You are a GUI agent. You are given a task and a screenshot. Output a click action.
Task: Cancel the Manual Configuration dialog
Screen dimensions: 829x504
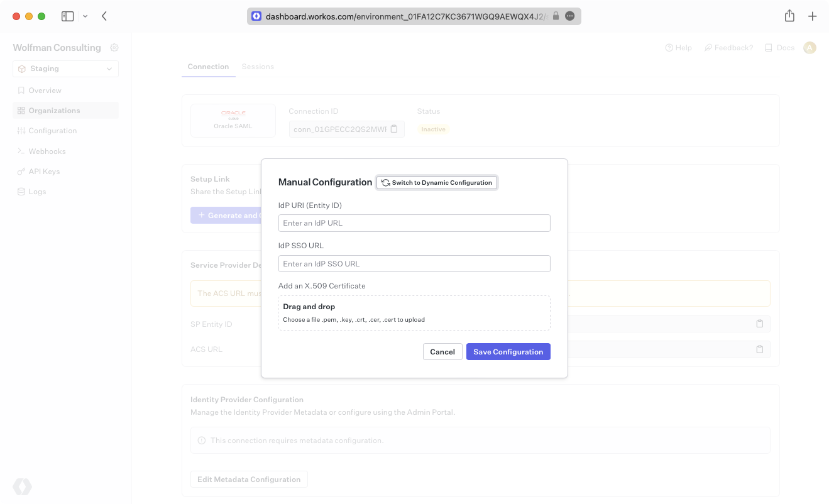click(x=442, y=351)
